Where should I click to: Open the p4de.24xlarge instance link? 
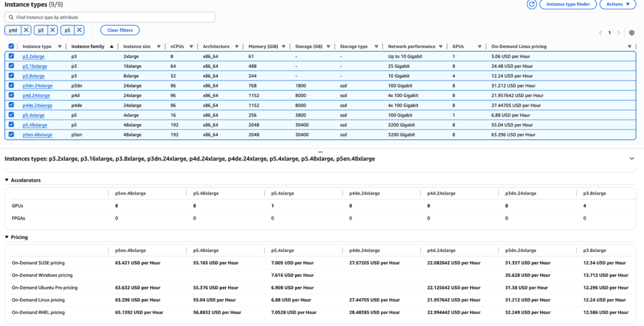(x=37, y=105)
